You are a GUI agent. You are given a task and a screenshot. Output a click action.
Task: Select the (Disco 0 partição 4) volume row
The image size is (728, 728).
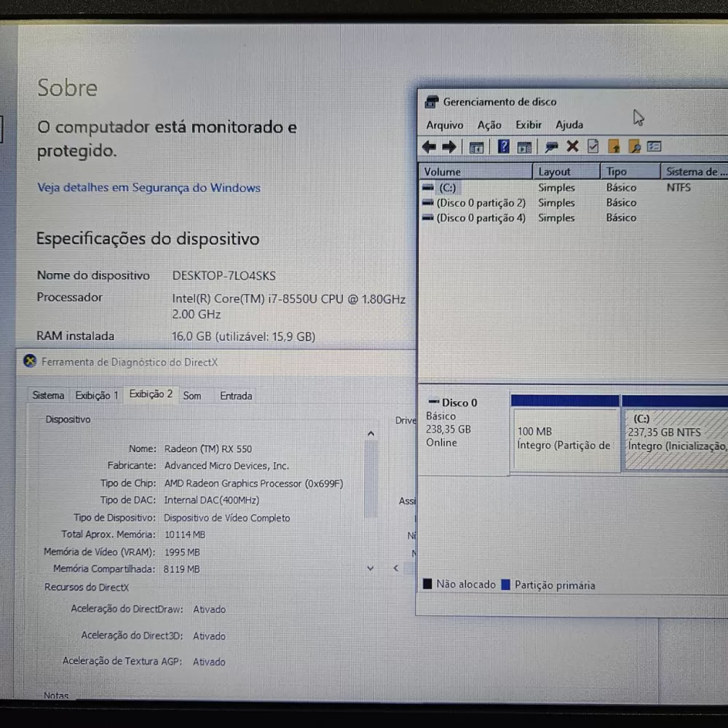click(574, 218)
